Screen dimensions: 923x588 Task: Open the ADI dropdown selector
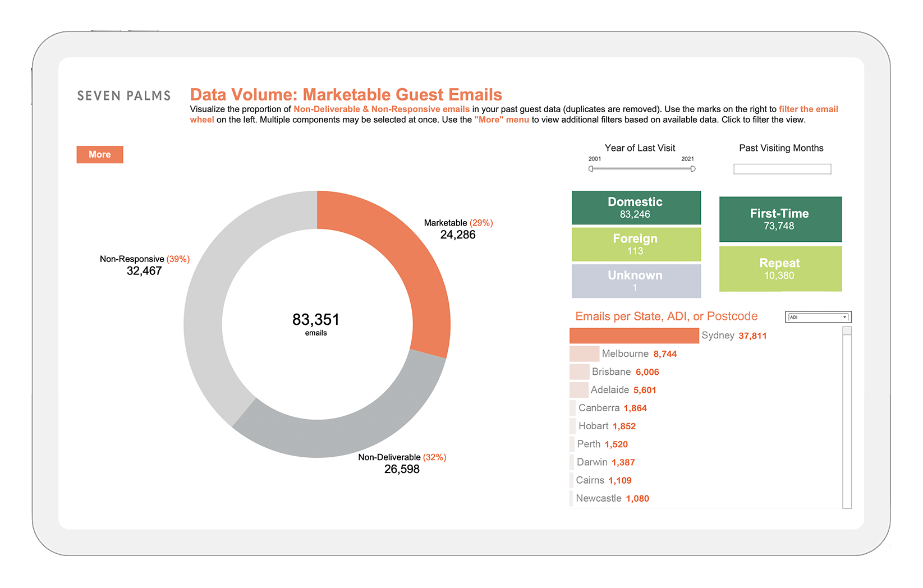tap(818, 317)
